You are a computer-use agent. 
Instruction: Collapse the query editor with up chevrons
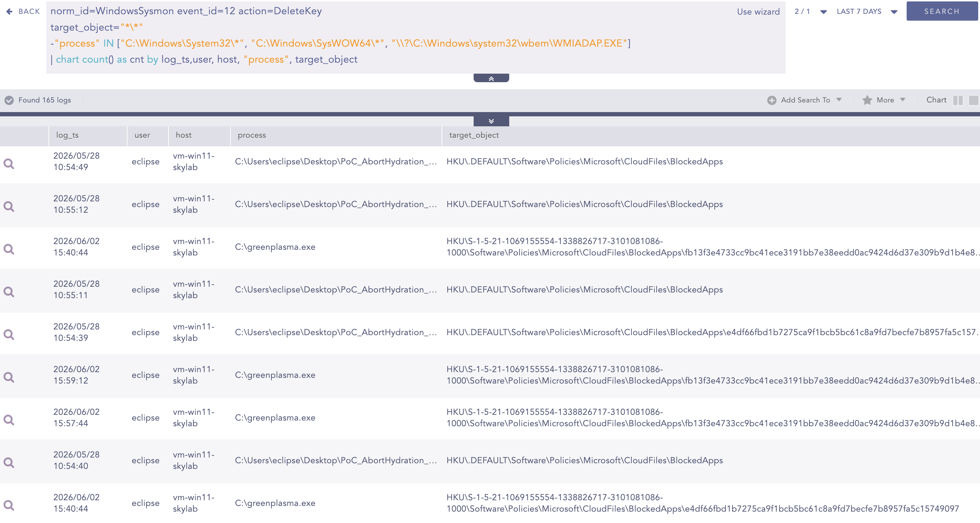coord(491,78)
